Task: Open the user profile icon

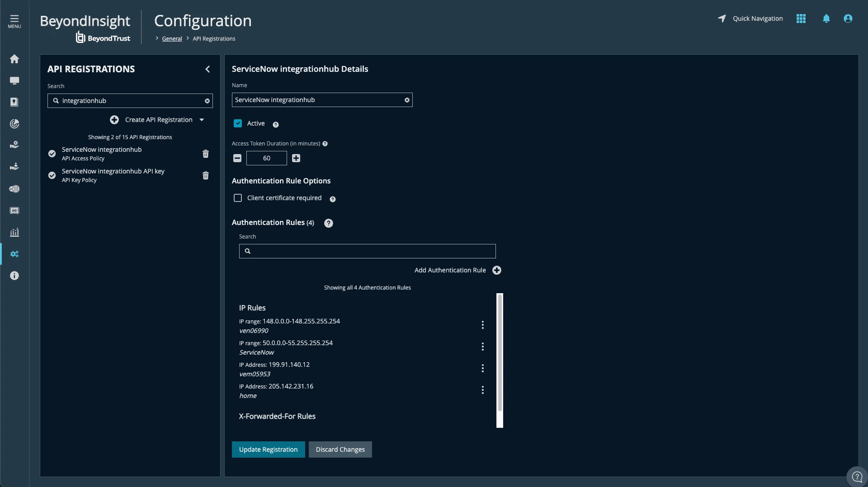Action: tap(848, 19)
